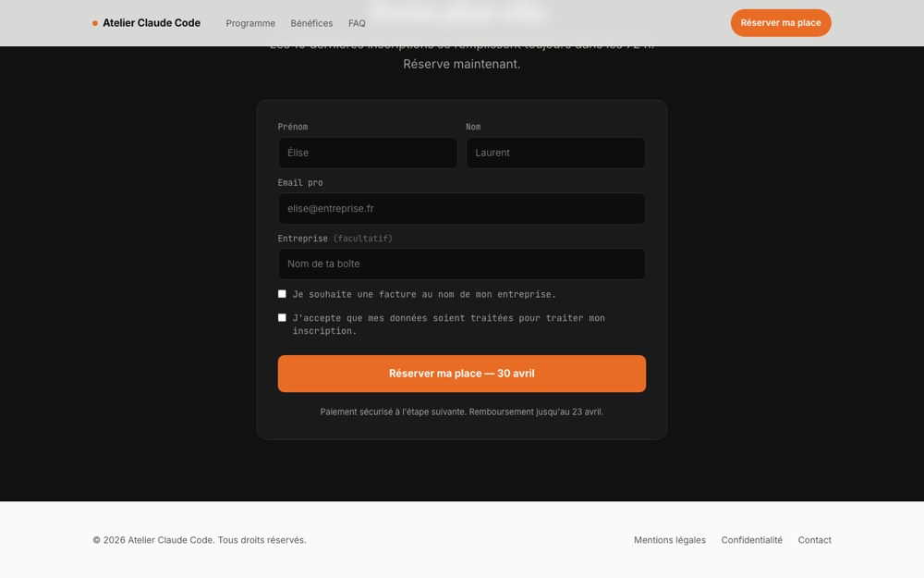
Task: Select the Nom text field
Action: click(555, 153)
